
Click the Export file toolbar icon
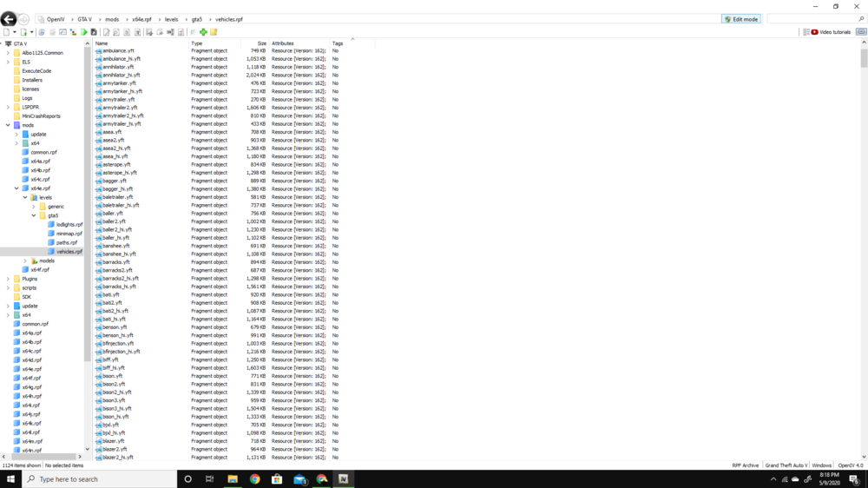click(149, 32)
